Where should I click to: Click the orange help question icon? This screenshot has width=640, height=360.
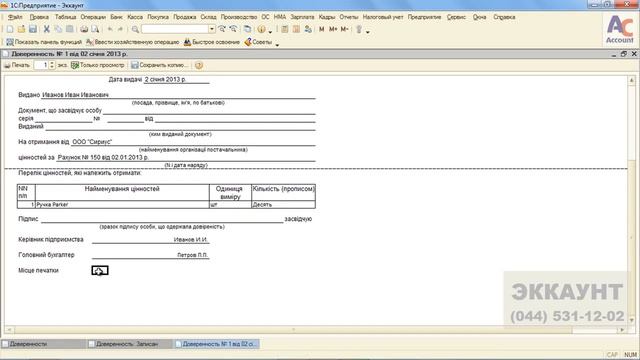[199, 65]
